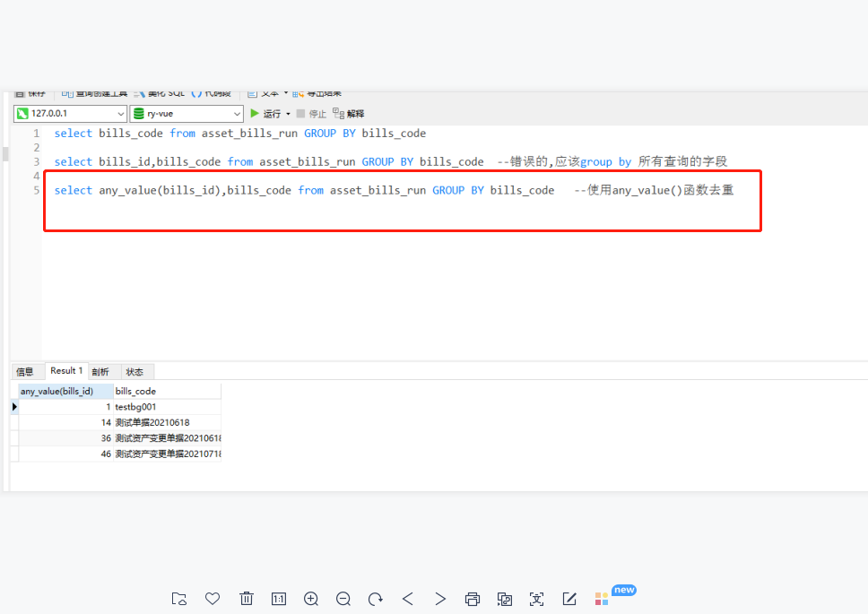Switch to the Status (状态) tab
The width and height of the screenshot is (868, 614).
pyautogui.click(x=135, y=371)
